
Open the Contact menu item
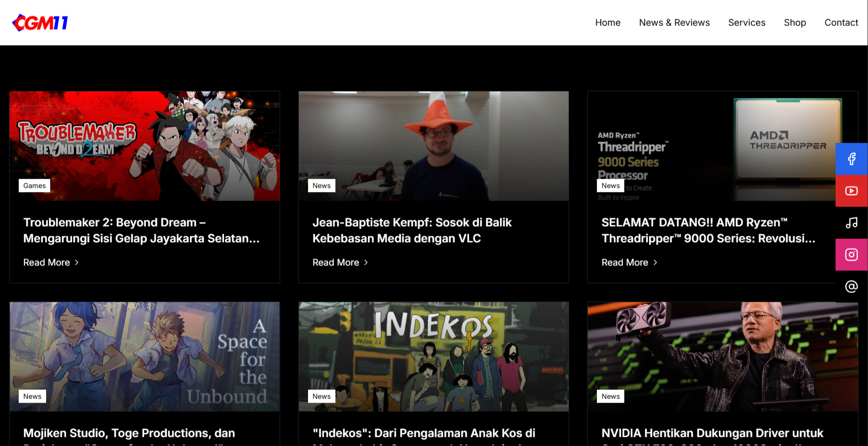(x=841, y=22)
